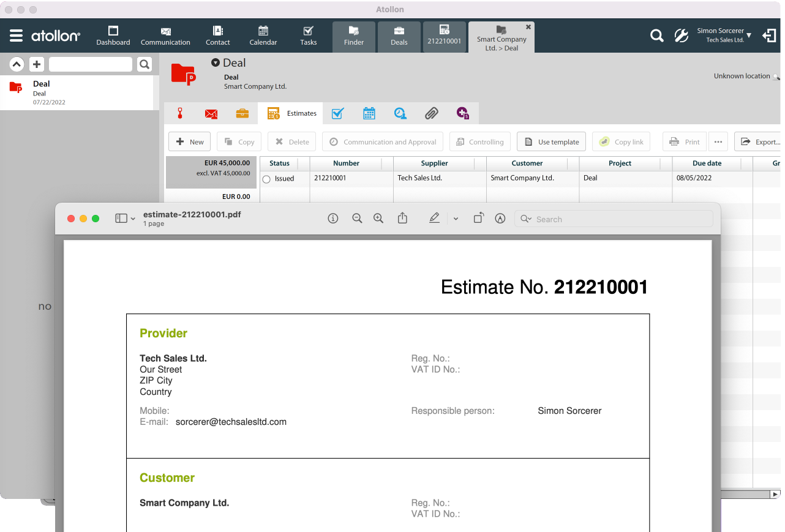Open the calendar icon tab for the Deal
This screenshot has width=785, height=532.
(x=369, y=113)
